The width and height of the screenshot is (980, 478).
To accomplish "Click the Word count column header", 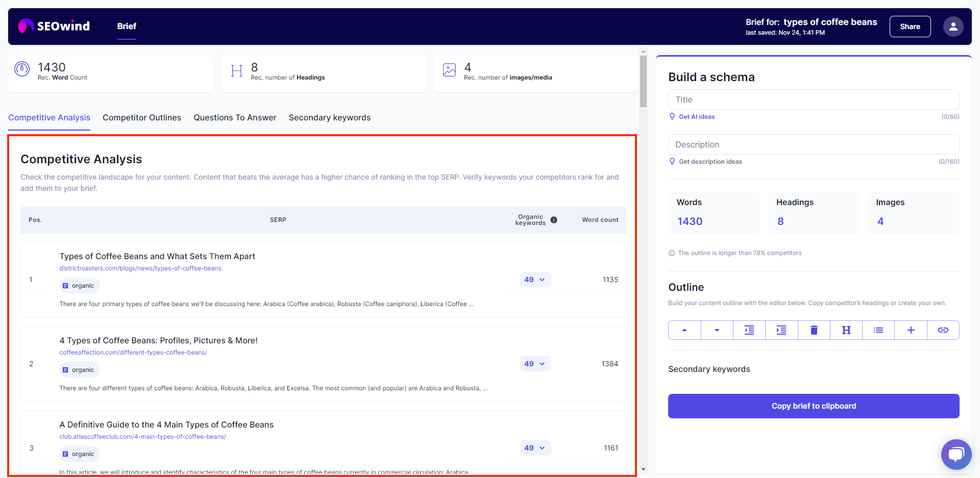I will (x=600, y=220).
